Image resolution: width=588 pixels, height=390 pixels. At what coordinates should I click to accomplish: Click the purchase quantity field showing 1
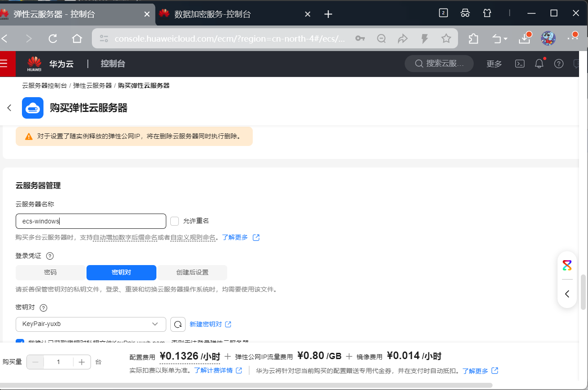pyautogui.click(x=58, y=362)
